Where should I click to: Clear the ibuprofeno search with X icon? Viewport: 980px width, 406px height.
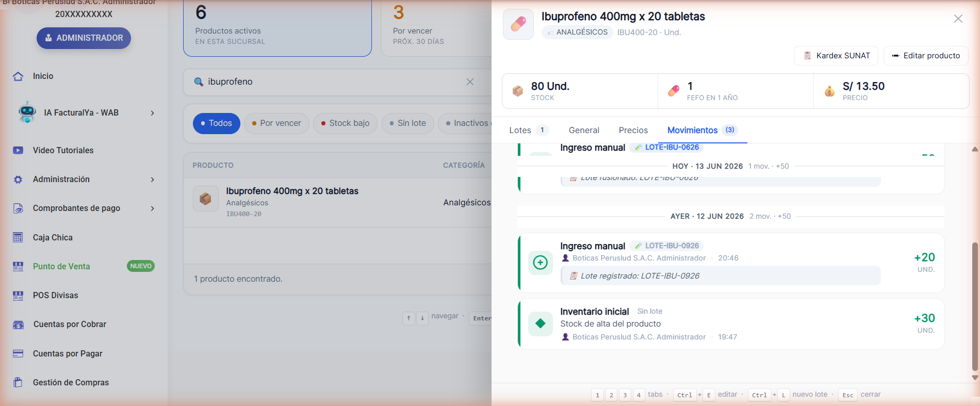click(x=470, y=82)
